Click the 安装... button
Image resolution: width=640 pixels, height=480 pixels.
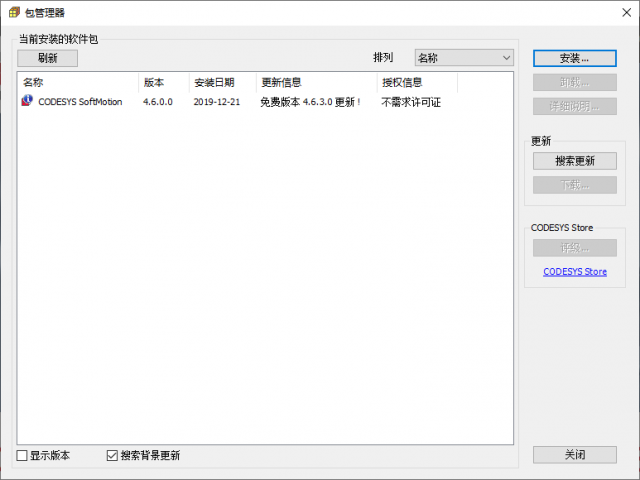574,58
